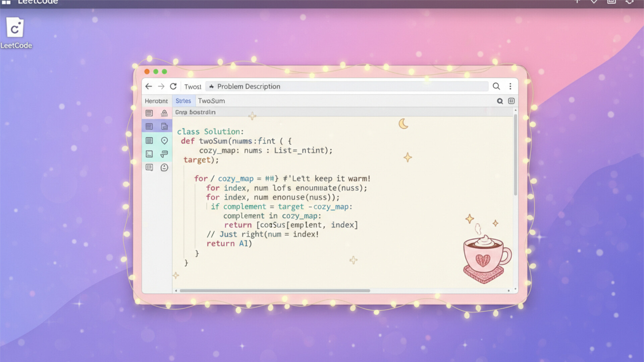Select the smiley face icon in the sidebar
The height and width of the screenshot is (362, 644).
[x=164, y=168]
